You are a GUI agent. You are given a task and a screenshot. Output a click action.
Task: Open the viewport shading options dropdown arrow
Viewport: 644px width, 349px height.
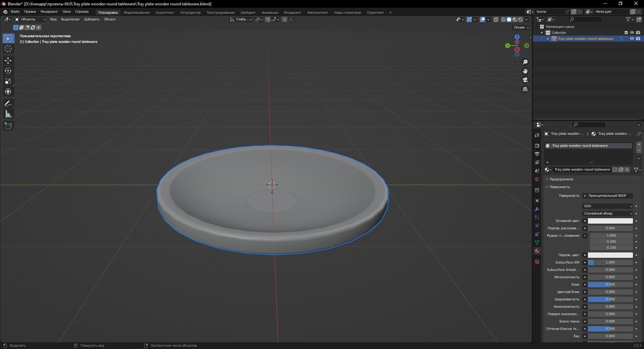[527, 19]
